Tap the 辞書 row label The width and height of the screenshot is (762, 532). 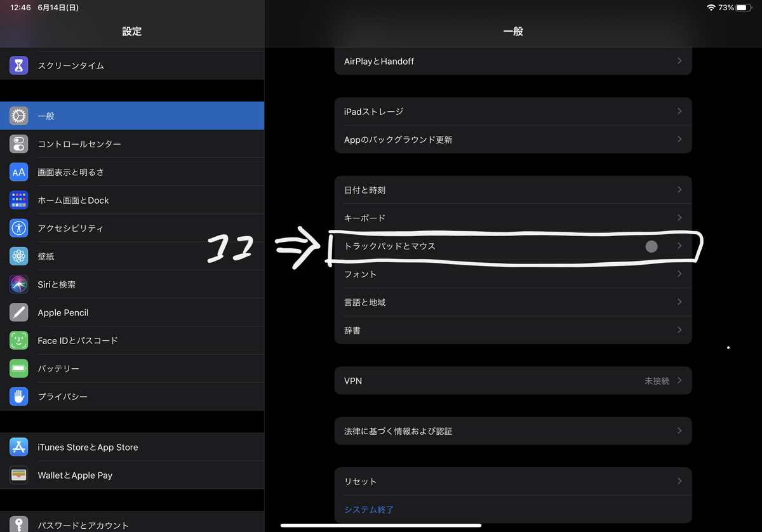point(352,330)
